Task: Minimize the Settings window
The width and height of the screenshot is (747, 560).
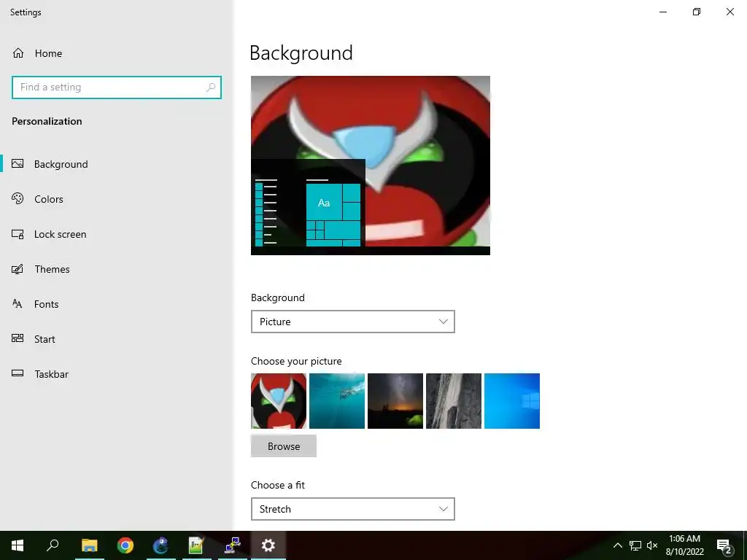Action: click(x=663, y=12)
